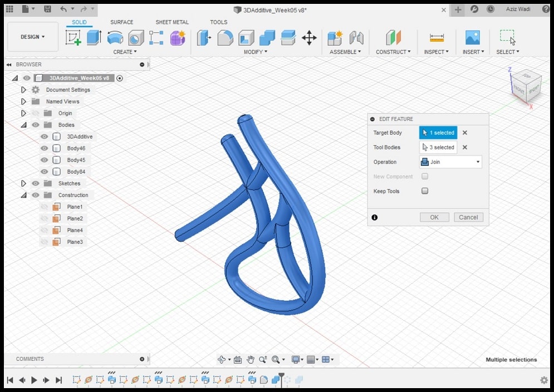554x392 pixels.
Task: Click the Save icon
Action: [x=47, y=9]
